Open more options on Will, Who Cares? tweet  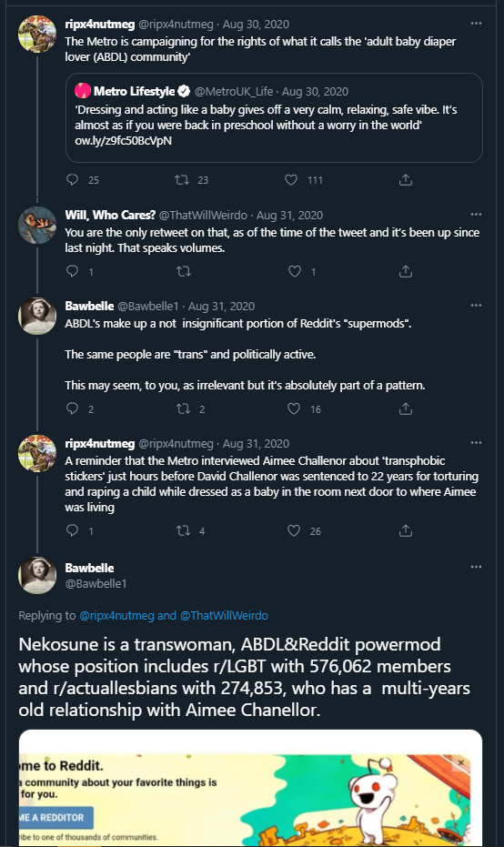tap(476, 215)
